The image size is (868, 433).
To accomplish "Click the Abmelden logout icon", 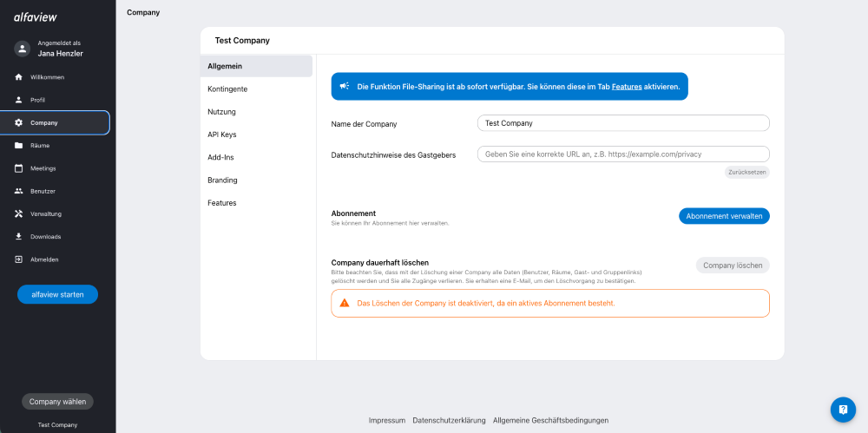I will (19, 259).
